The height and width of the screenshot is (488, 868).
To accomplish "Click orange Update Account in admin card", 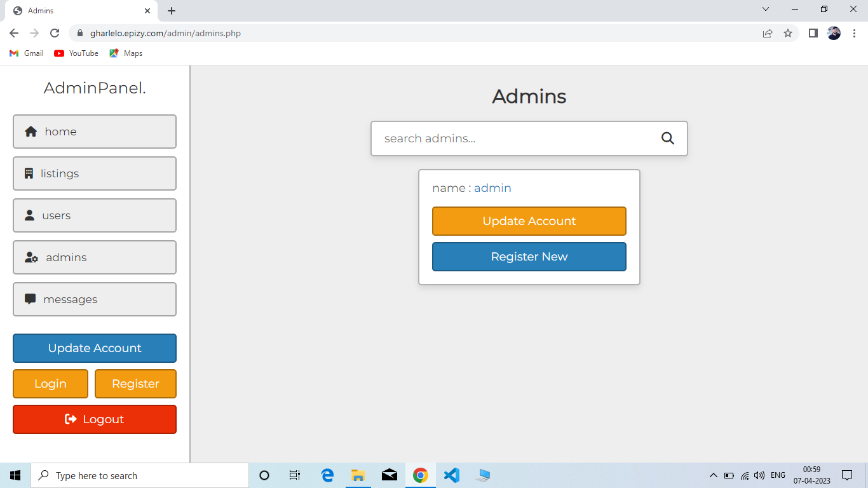I will [x=529, y=221].
